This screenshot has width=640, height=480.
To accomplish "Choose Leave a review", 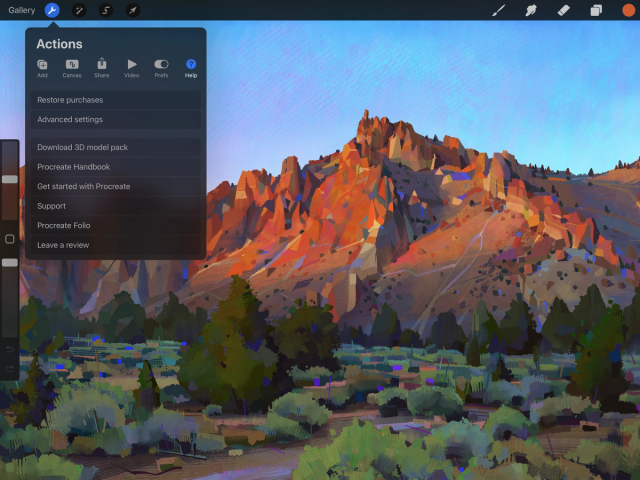I will pos(116,245).
